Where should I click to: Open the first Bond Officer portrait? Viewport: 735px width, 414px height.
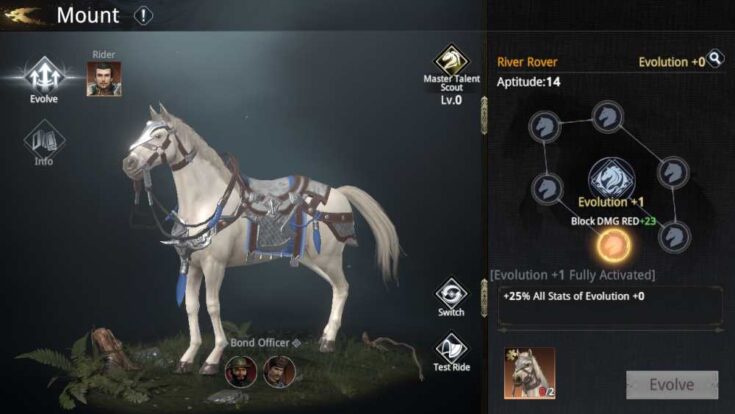(241, 372)
